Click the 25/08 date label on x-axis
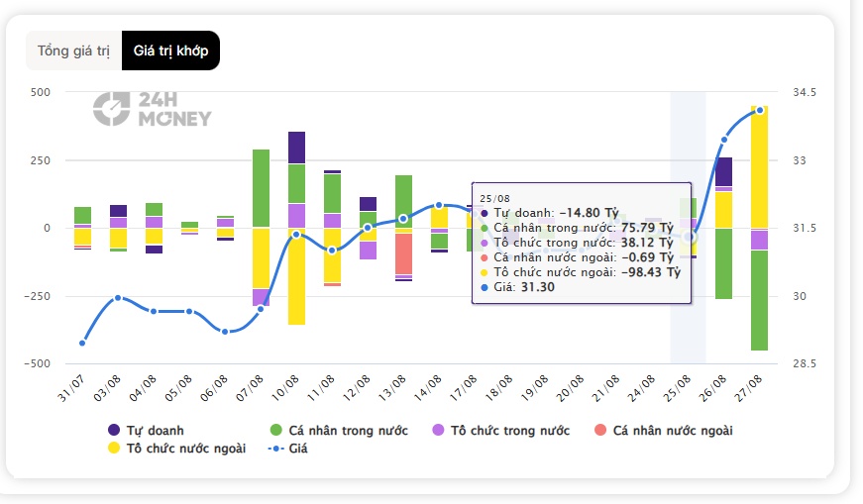 point(677,388)
